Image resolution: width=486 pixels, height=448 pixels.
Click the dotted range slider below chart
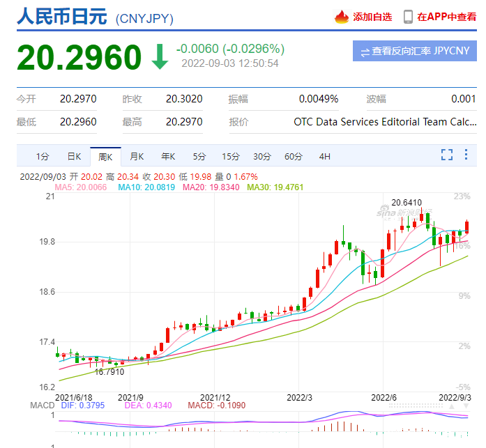(x=416, y=405)
